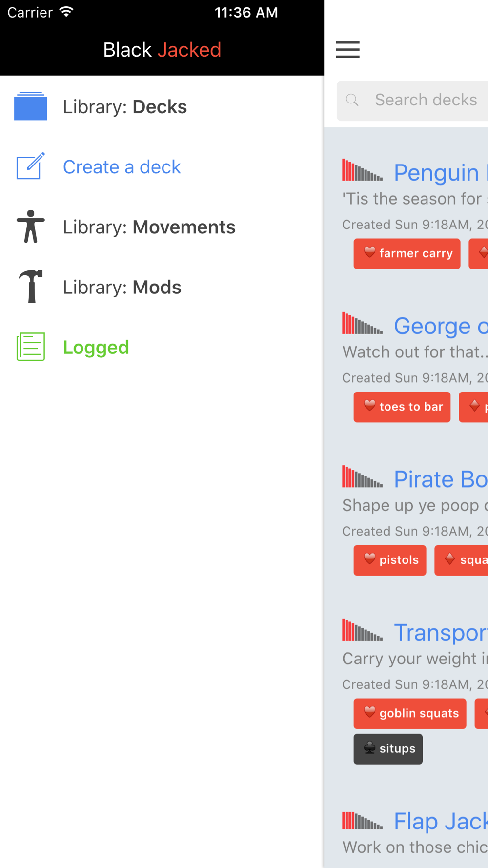The image size is (488, 868).
Task: Select the toes to bar tag
Action: click(402, 407)
